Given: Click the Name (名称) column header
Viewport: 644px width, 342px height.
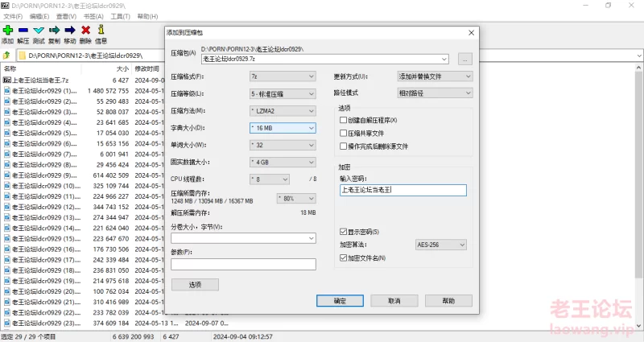Looking at the screenshot, I should click(41, 69).
